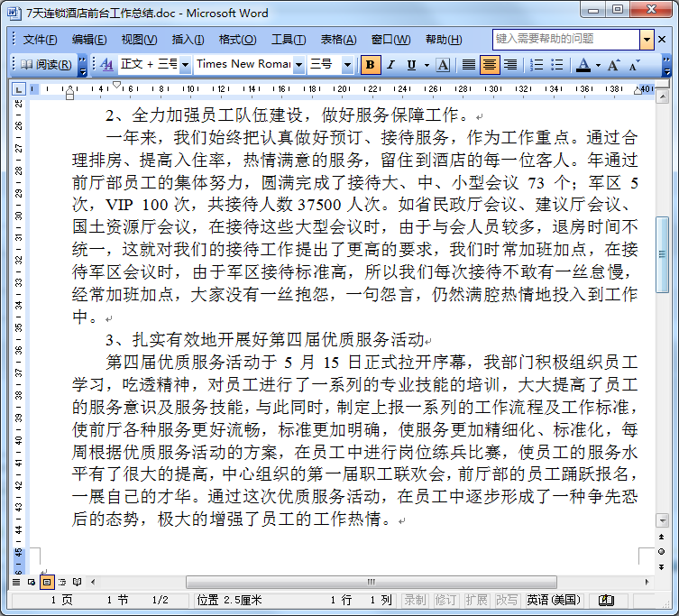Image resolution: width=679 pixels, height=616 pixels.
Task: Open the 表格(A) menu
Action: pyautogui.click(x=338, y=40)
